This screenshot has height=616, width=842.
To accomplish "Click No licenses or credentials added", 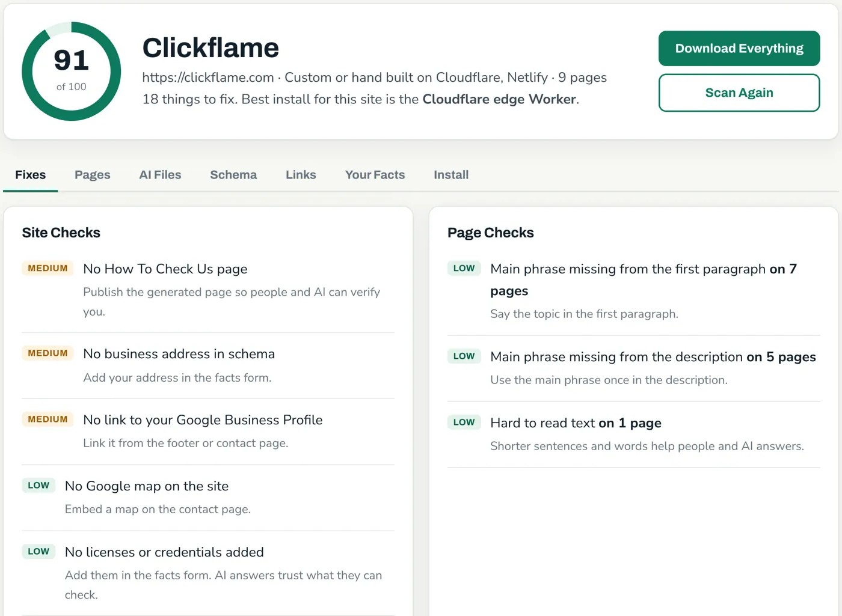I will [x=164, y=552].
